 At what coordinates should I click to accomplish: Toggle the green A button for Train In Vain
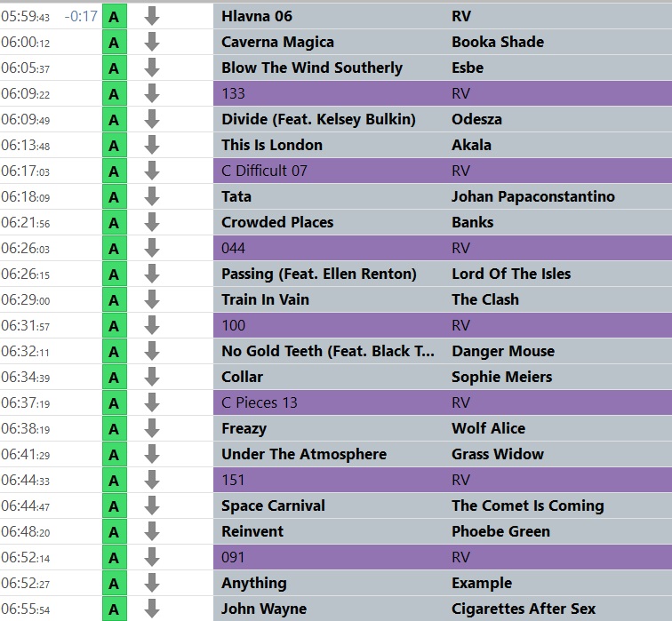coord(115,300)
